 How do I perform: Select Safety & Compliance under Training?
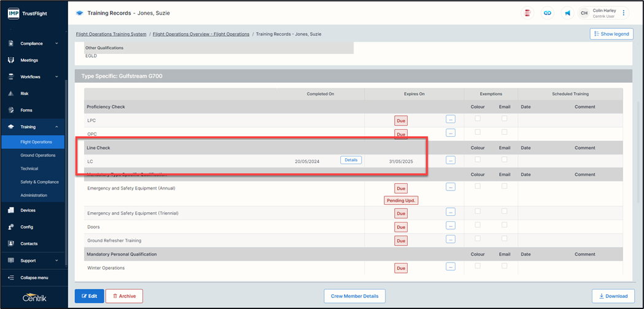pos(39,182)
